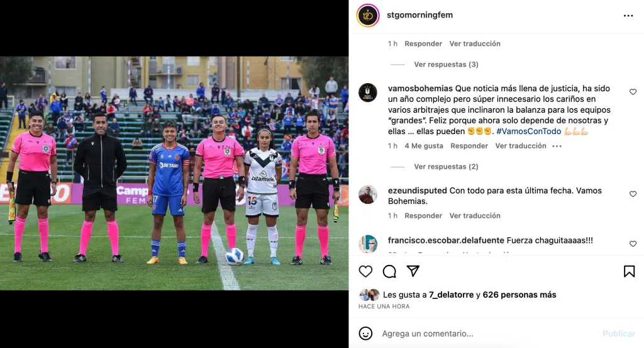Open the comment bubble icon
Image resolution: width=644 pixels, height=348 pixels.
(389, 272)
